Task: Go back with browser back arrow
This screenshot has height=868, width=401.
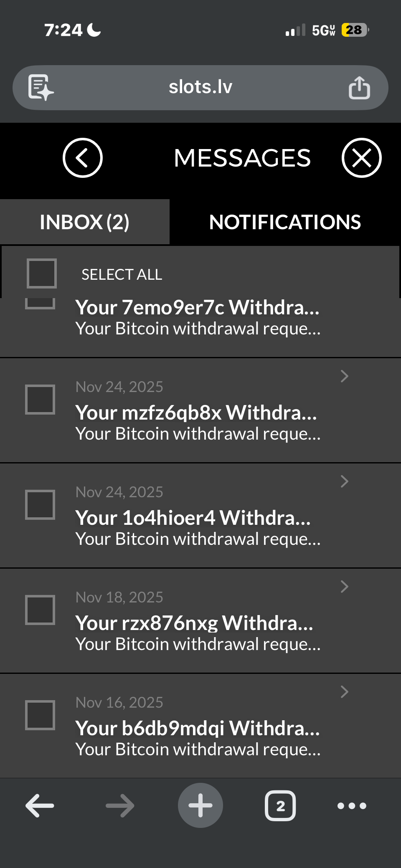Action: (x=40, y=805)
